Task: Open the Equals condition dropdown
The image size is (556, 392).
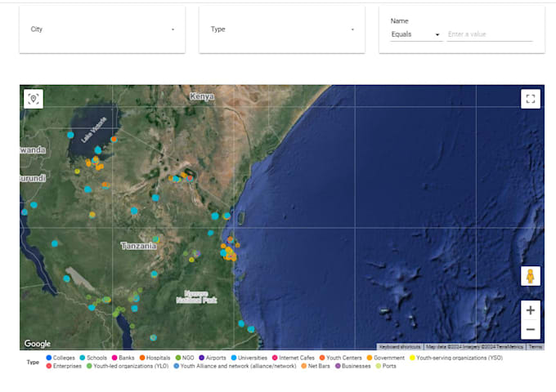Action: click(416, 34)
